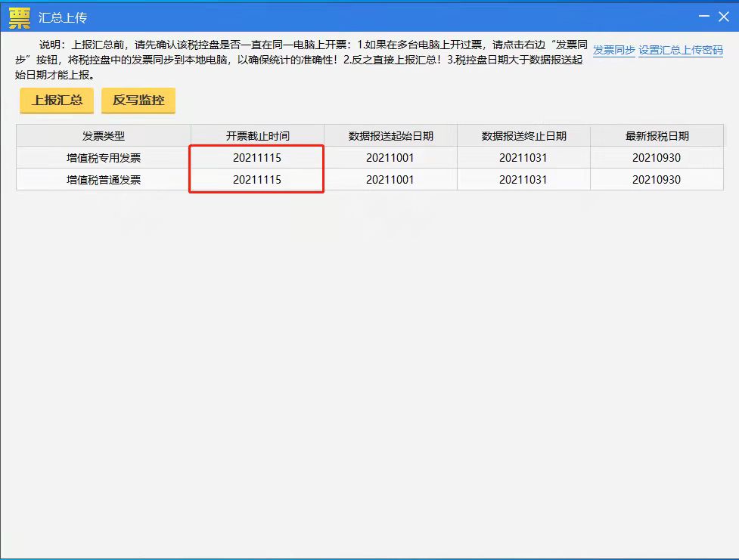The width and height of the screenshot is (739, 560).
Task: Click the minimize button on title bar
Action: coord(703,17)
